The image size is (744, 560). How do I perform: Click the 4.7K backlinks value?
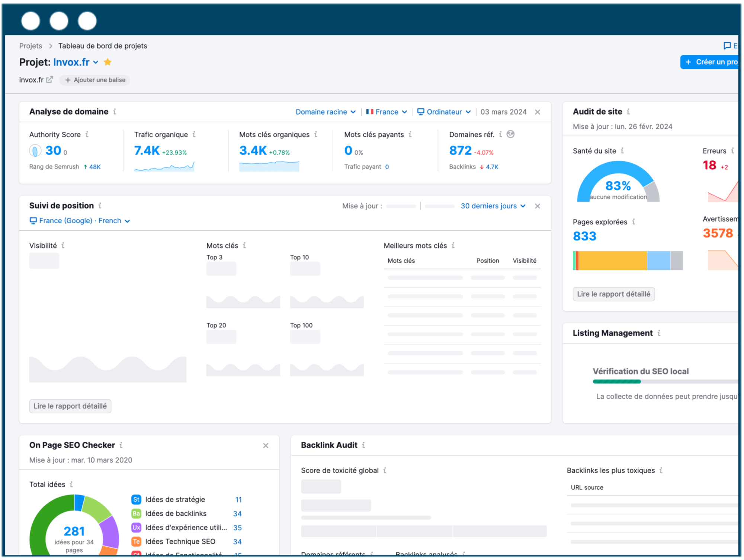pos(492,167)
